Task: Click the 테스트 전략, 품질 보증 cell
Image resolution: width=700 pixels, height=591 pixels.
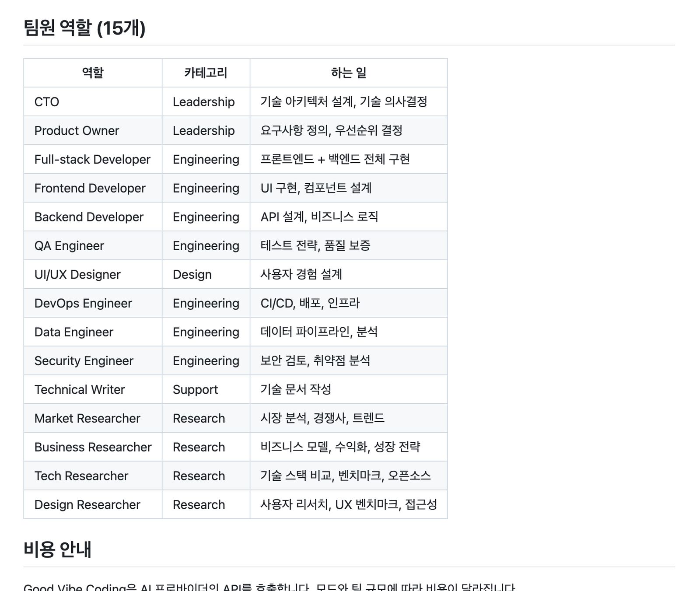Action: pyautogui.click(x=349, y=245)
